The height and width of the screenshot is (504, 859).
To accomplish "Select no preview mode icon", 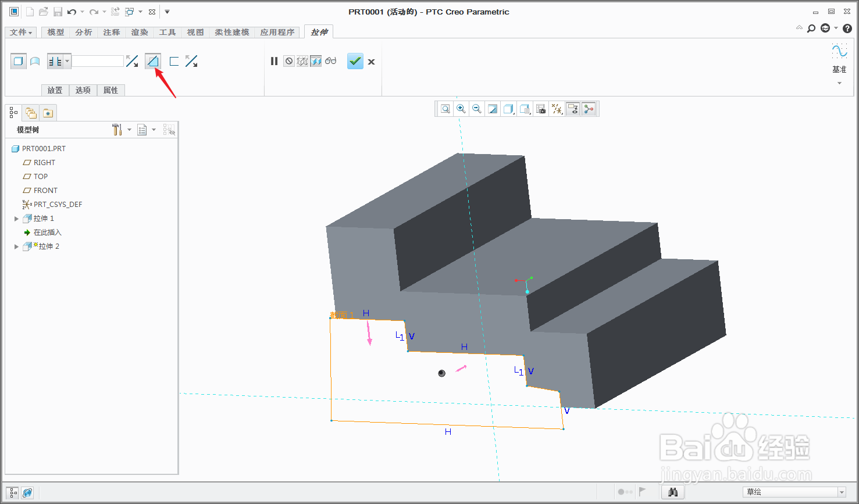I will [x=289, y=61].
